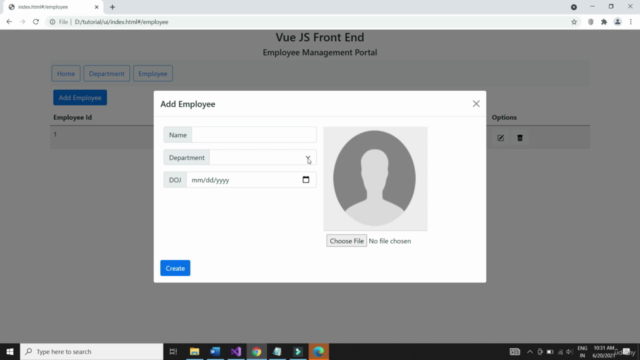This screenshot has height=360, width=640.
Task: Click Add Employee button
Action: 80,98
